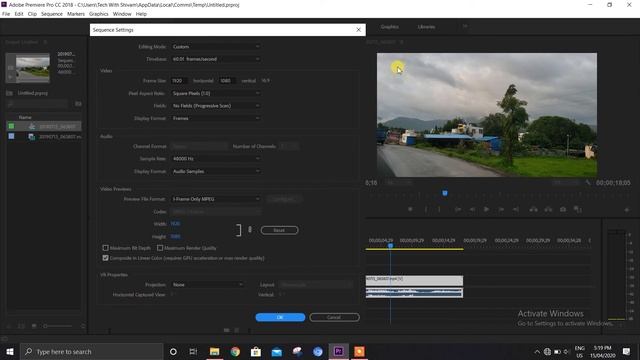This screenshot has width=640, height=360.
Task: Click the Step Forward one frame button
Action: pyautogui.click(x=501, y=209)
